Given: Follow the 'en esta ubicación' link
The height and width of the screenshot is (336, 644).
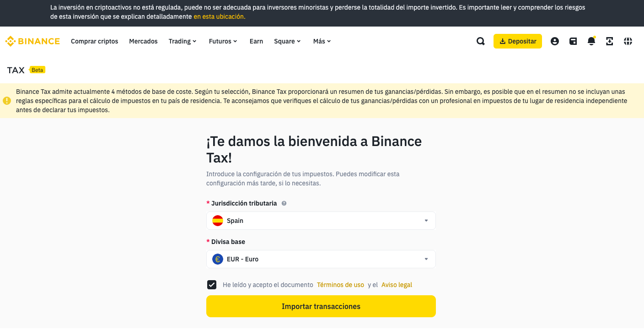Looking at the screenshot, I should [220, 16].
